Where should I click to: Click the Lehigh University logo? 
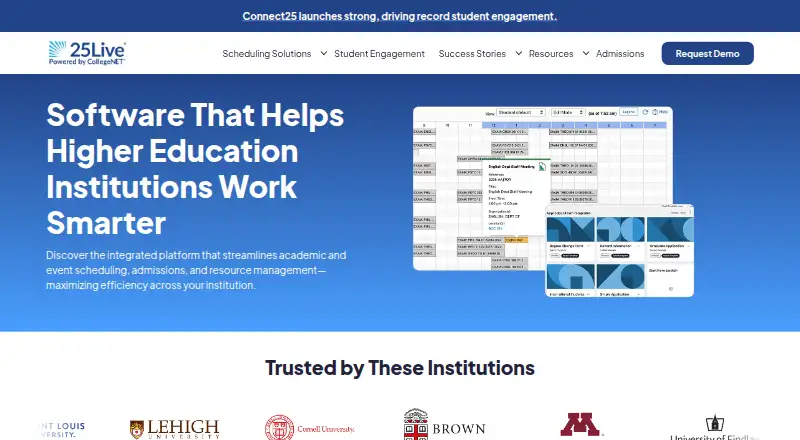tap(174, 429)
